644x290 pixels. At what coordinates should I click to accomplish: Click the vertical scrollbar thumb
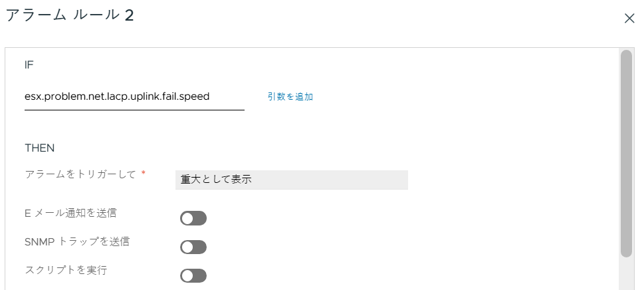[625, 153]
